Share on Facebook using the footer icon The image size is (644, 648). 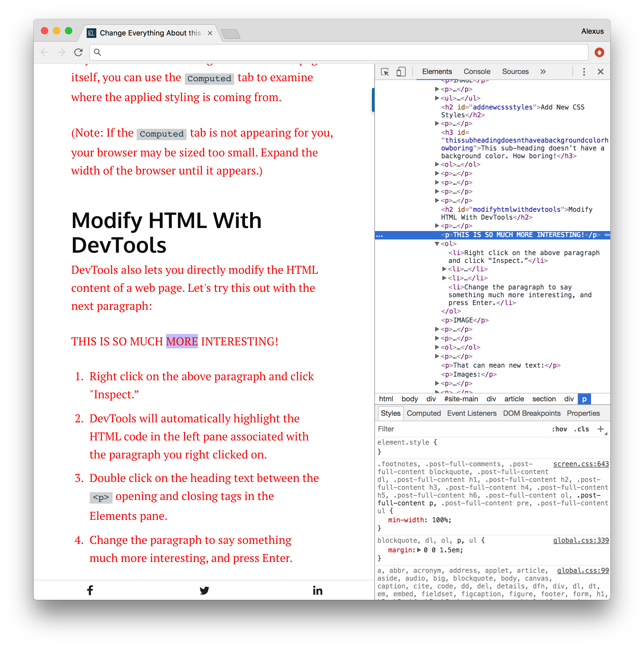coord(90,590)
